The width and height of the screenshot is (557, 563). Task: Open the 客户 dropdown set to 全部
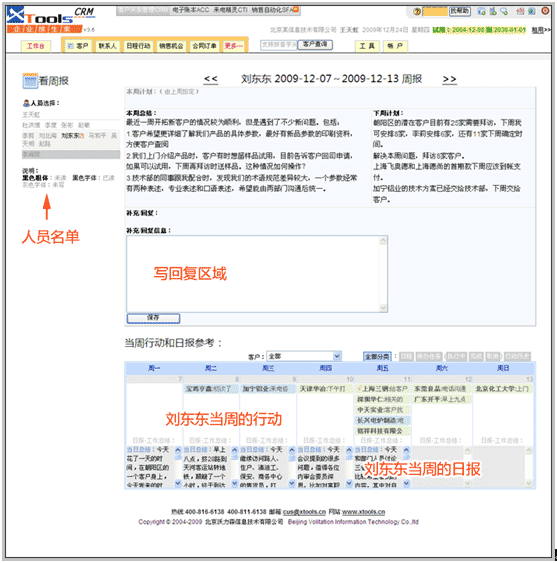pyautogui.click(x=304, y=356)
